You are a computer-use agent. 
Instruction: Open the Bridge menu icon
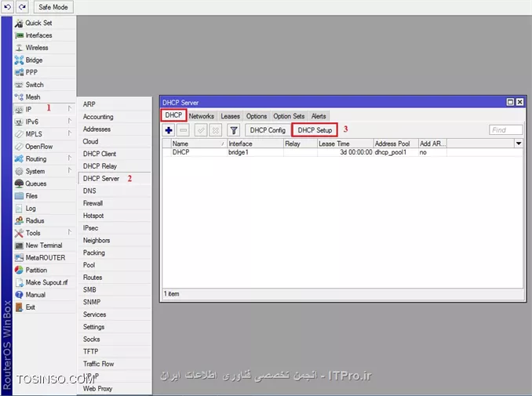click(x=20, y=60)
